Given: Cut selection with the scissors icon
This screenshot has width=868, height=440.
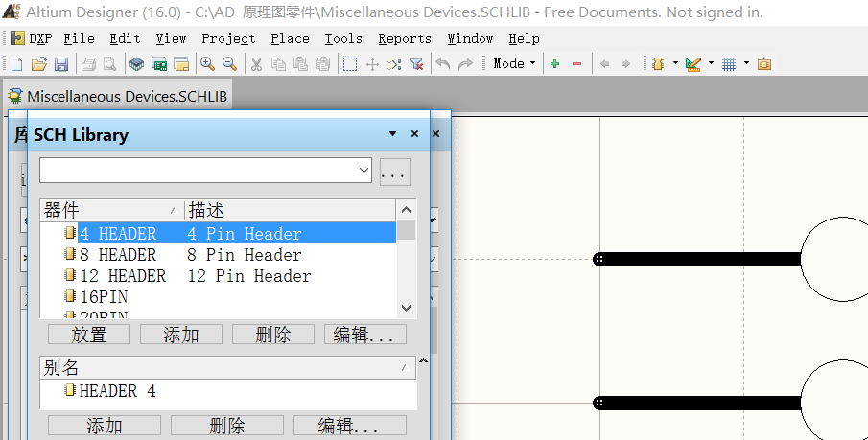Looking at the screenshot, I should click(256, 64).
